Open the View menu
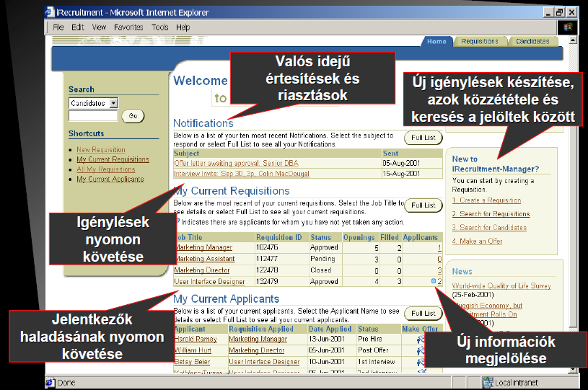This screenshot has width=588, height=390. point(99,27)
